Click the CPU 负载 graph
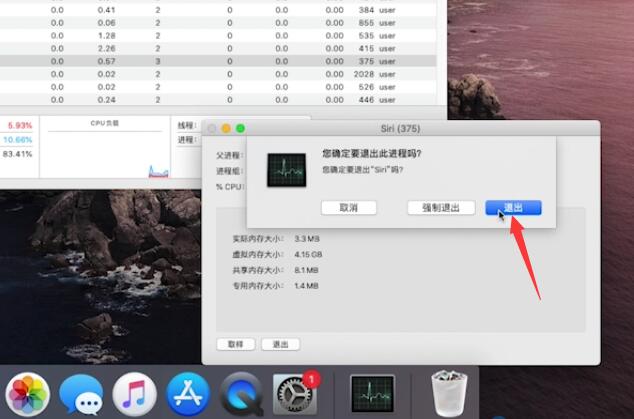The height and width of the screenshot is (419, 634). [x=105, y=154]
